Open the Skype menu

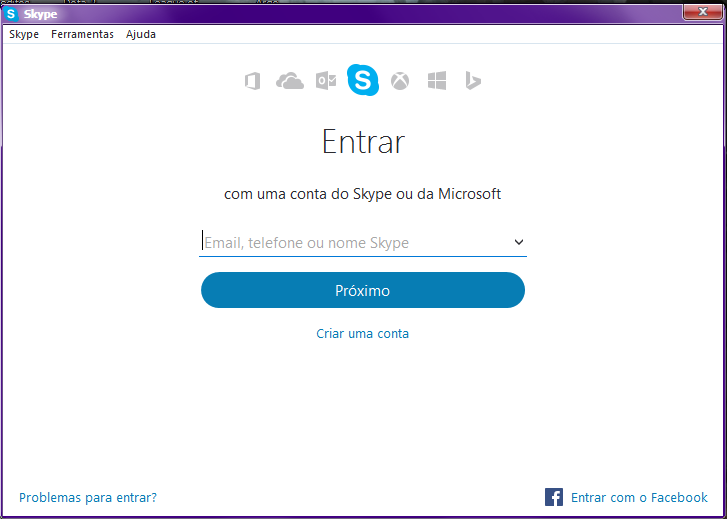[24, 34]
